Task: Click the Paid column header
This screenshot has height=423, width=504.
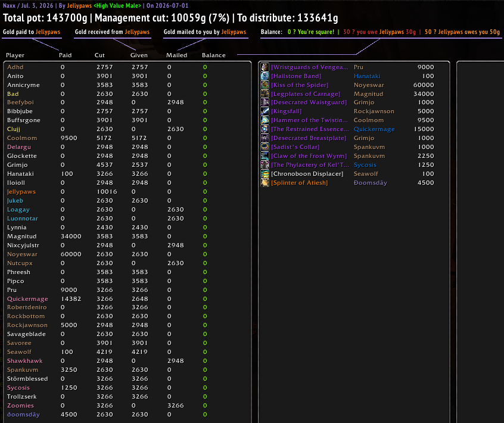Action: click(66, 55)
